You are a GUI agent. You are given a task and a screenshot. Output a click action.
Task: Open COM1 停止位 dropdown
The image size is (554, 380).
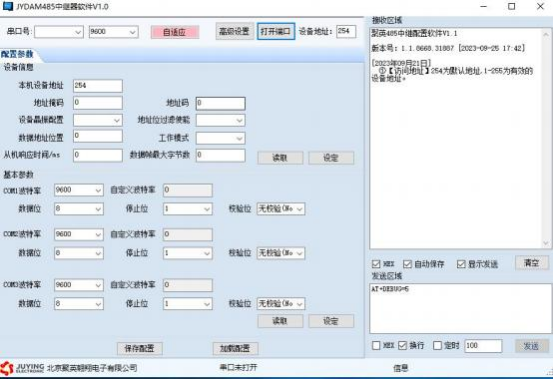(188, 209)
